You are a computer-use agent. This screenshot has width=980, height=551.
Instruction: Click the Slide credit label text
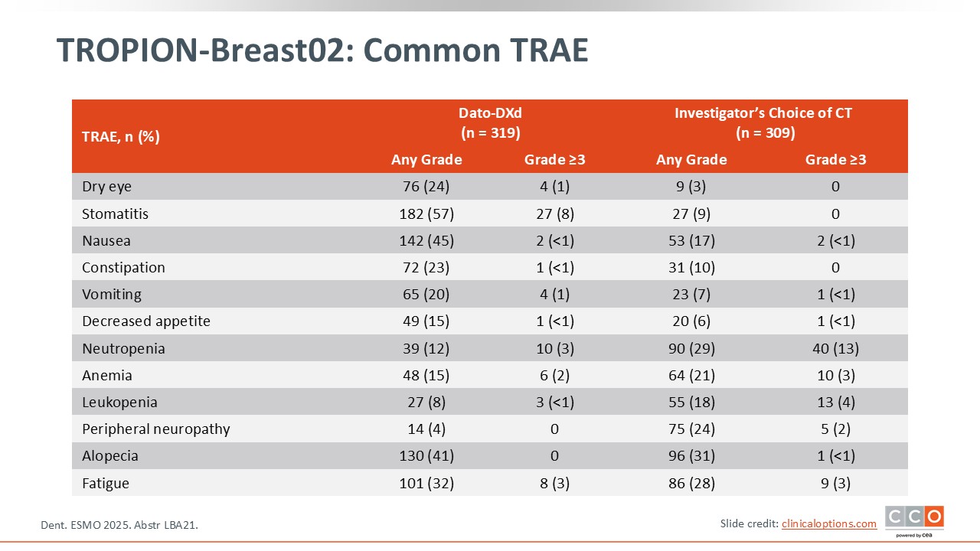tap(747, 523)
